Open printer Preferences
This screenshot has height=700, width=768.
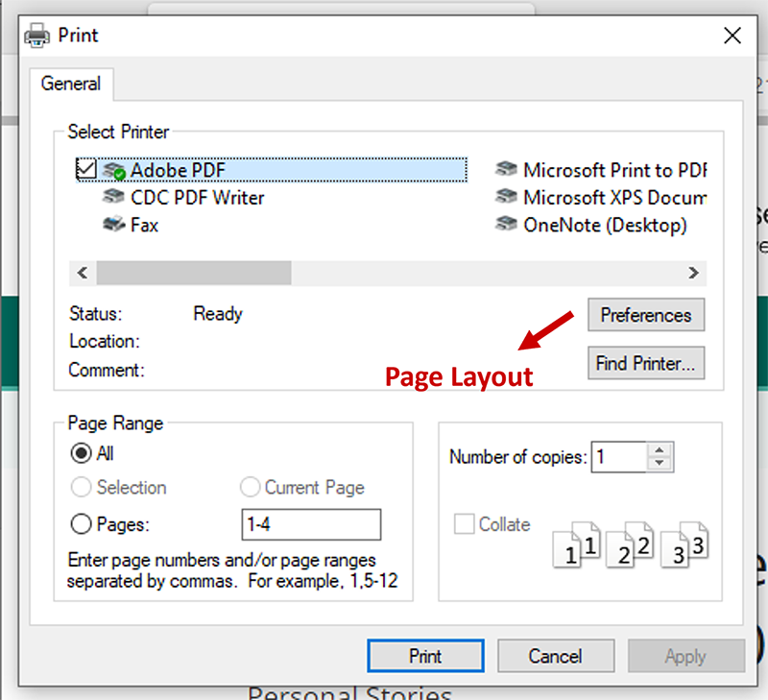click(x=645, y=315)
